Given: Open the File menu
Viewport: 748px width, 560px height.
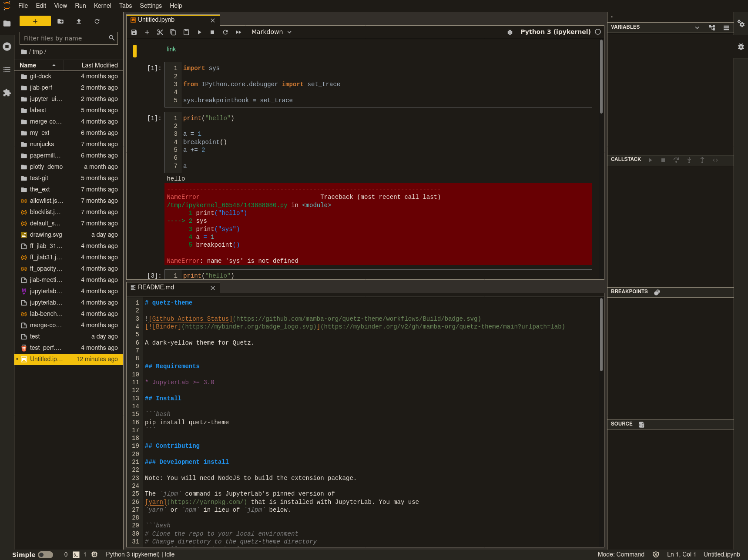Looking at the screenshot, I should (23, 6).
